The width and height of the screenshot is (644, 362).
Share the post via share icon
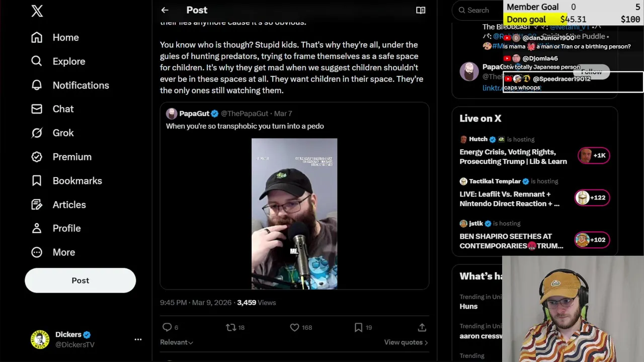click(x=422, y=327)
